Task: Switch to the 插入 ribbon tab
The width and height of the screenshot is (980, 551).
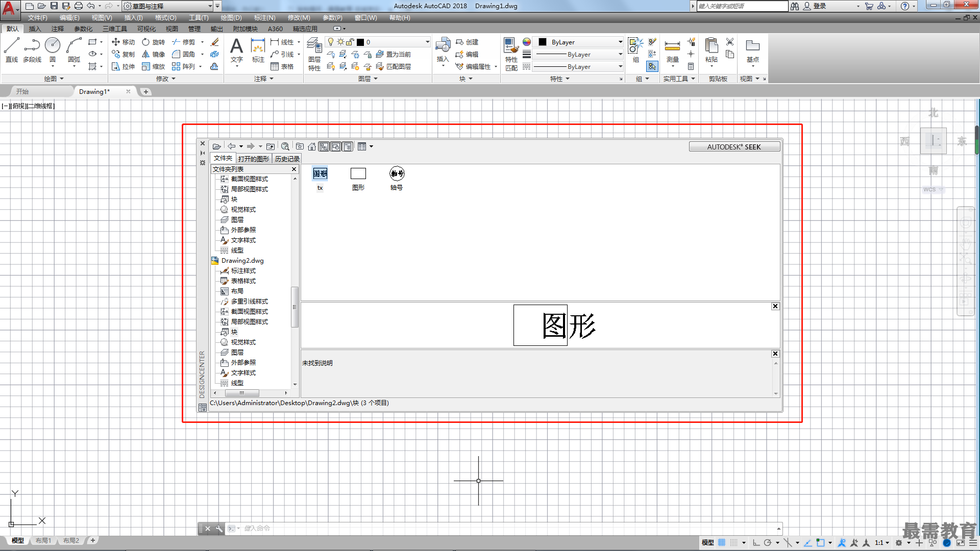Action: pyautogui.click(x=35, y=29)
